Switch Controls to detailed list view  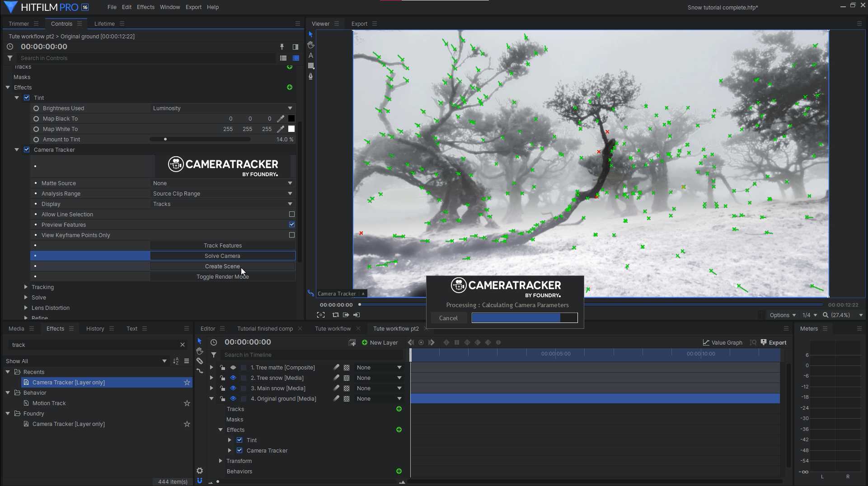point(296,58)
